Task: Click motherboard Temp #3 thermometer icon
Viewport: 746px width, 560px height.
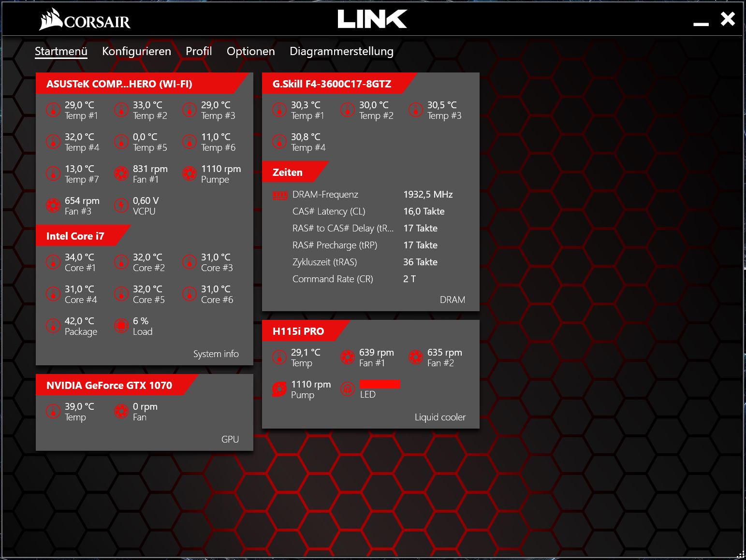Action: pos(189,110)
